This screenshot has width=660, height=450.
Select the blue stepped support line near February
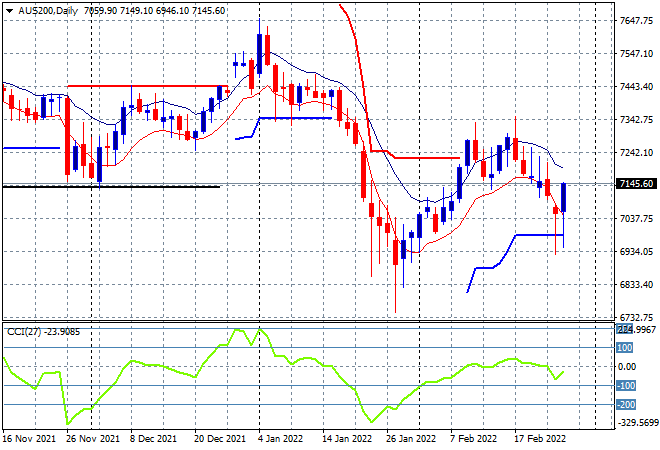point(515,259)
